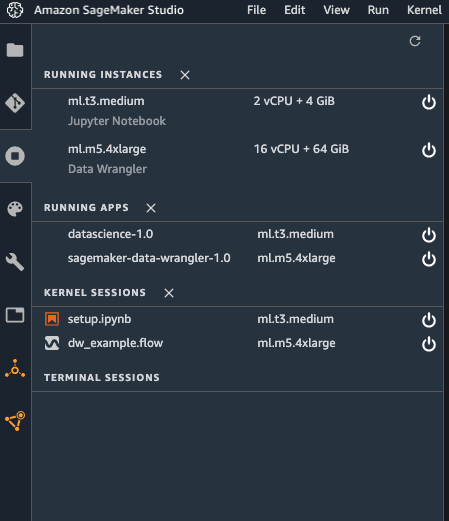Open the File Browser folder icon

pyautogui.click(x=15, y=50)
